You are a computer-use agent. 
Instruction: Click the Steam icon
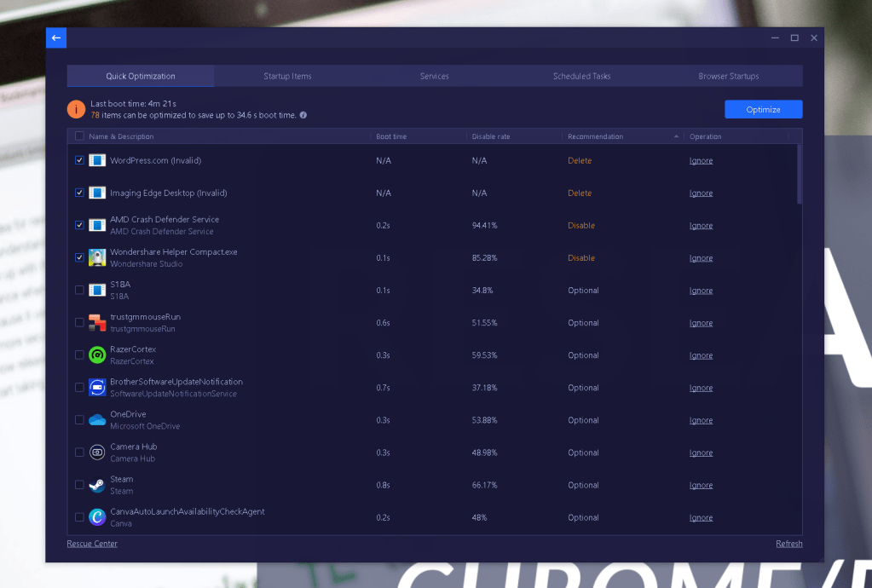click(97, 485)
